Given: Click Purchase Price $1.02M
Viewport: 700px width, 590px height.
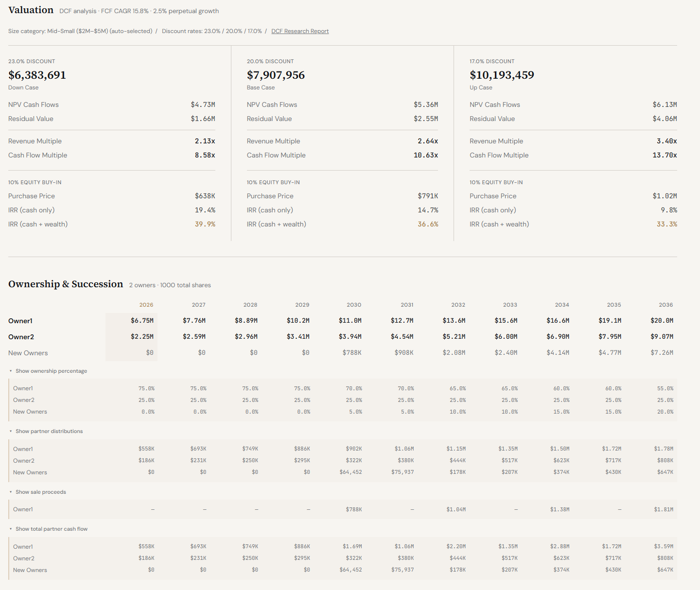Looking at the screenshot, I should [665, 196].
